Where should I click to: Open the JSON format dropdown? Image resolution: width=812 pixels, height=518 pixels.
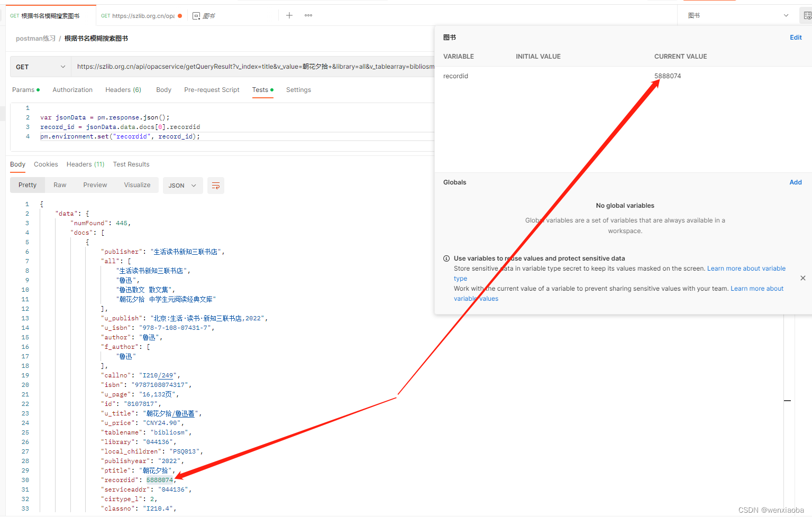[x=183, y=186]
